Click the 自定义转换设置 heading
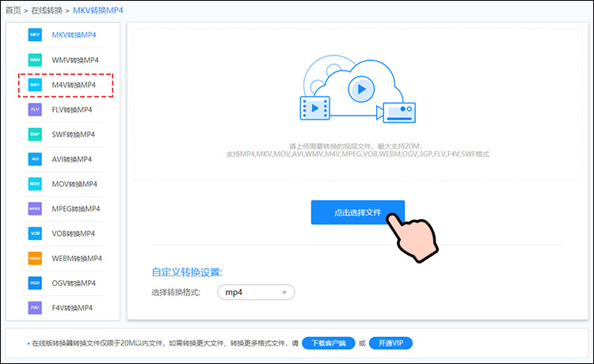The height and width of the screenshot is (364, 594). tap(187, 272)
